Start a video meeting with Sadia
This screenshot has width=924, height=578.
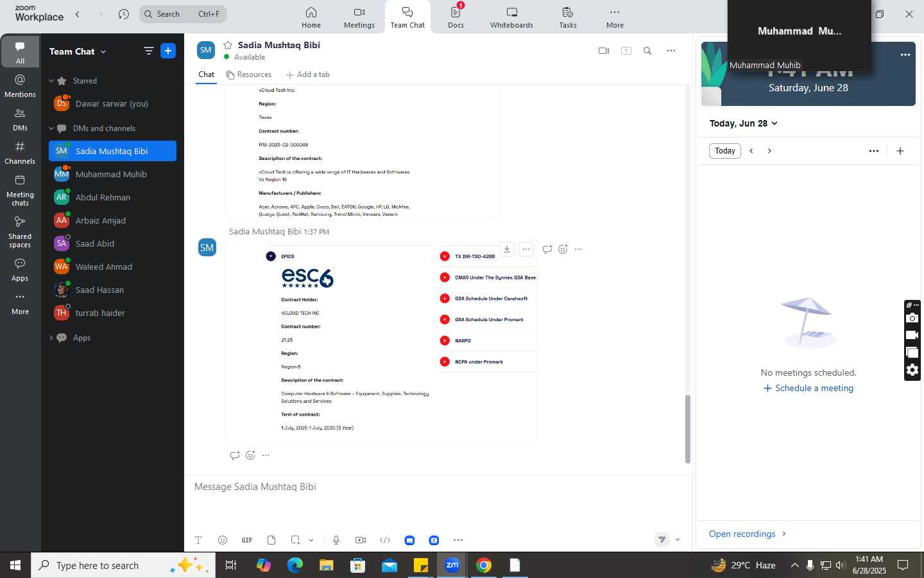click(x=603, y=51)
